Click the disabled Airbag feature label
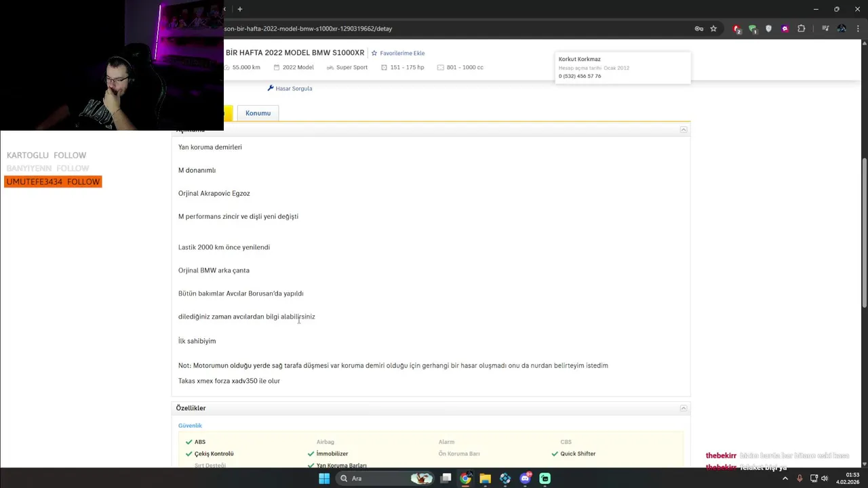This screenshot has height=488, width=868. 325,442
